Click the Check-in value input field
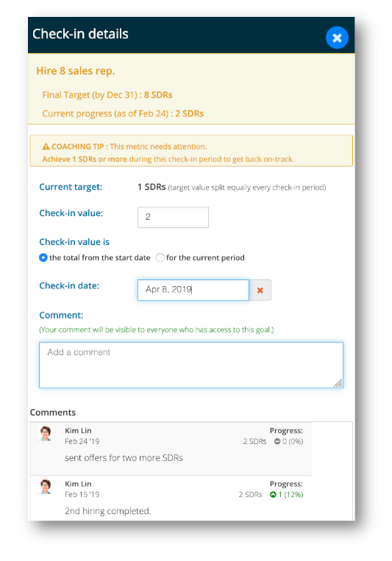The width and height of the screenshot is (392, 561). coord(173,217)
